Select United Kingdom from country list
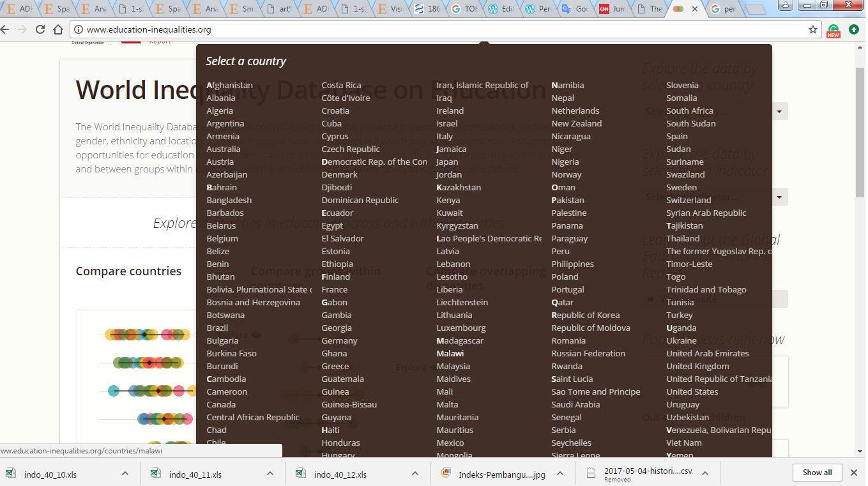 [697, 366]
